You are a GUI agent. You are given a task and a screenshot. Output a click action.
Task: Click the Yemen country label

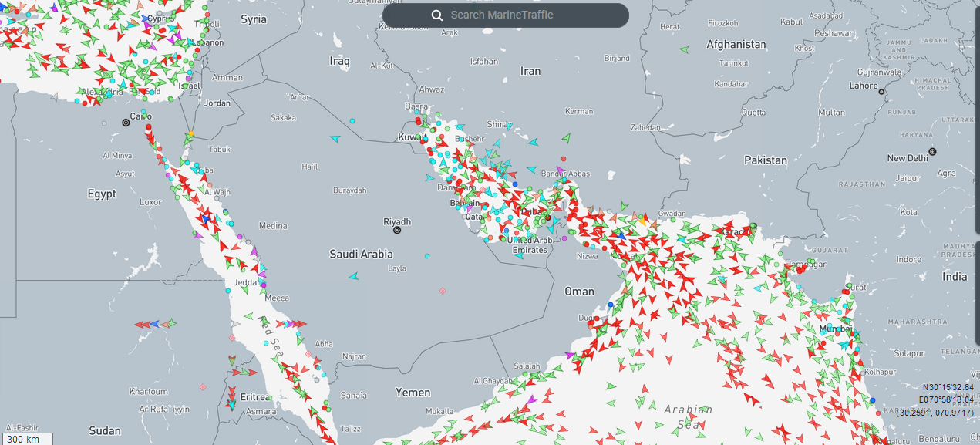pos(413,393)
